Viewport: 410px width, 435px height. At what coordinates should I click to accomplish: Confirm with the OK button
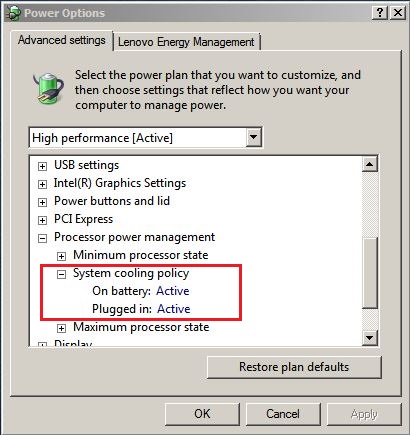tap(202, 414)
